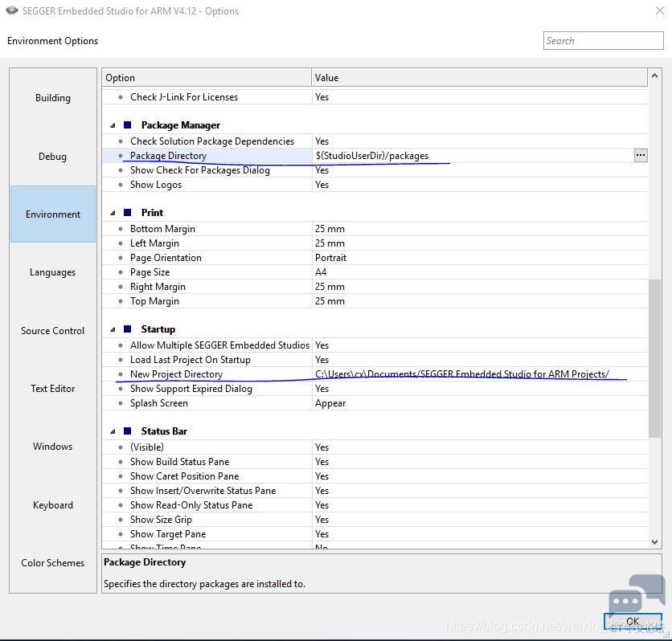This screenshot has height=641, width=672.
Task: Open the Windows options category
Action: [53, 446]
